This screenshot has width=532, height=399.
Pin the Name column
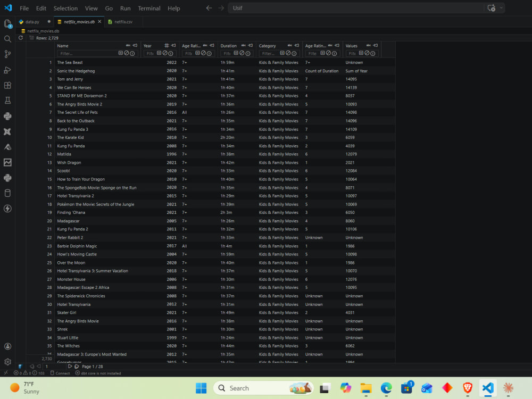pos(135,45)
